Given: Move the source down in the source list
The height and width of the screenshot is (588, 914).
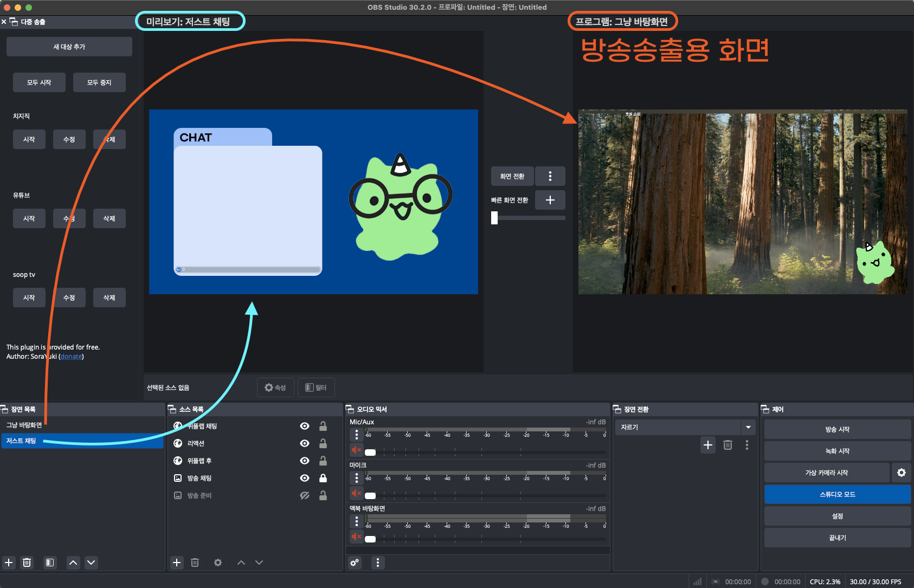Looking at the screenshot, I should (x=259, y=563).
